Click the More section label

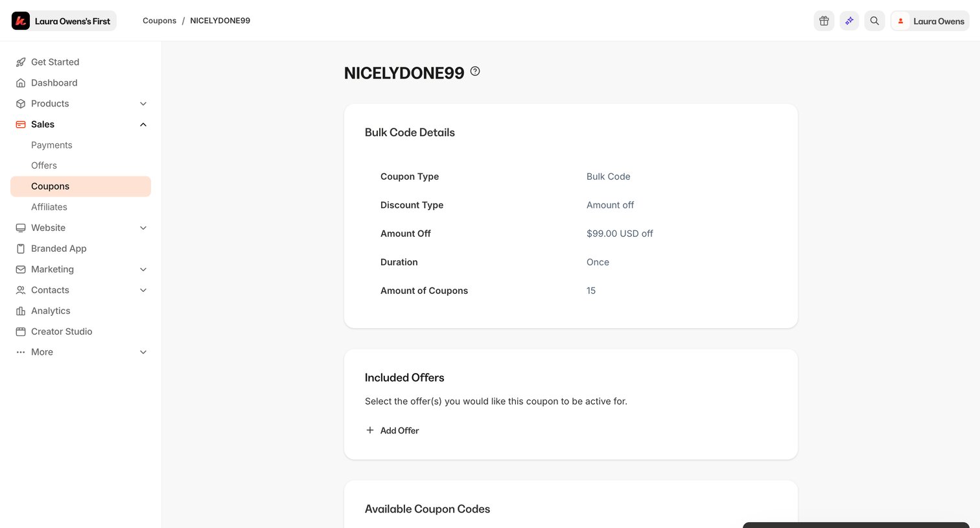point(42,352)
